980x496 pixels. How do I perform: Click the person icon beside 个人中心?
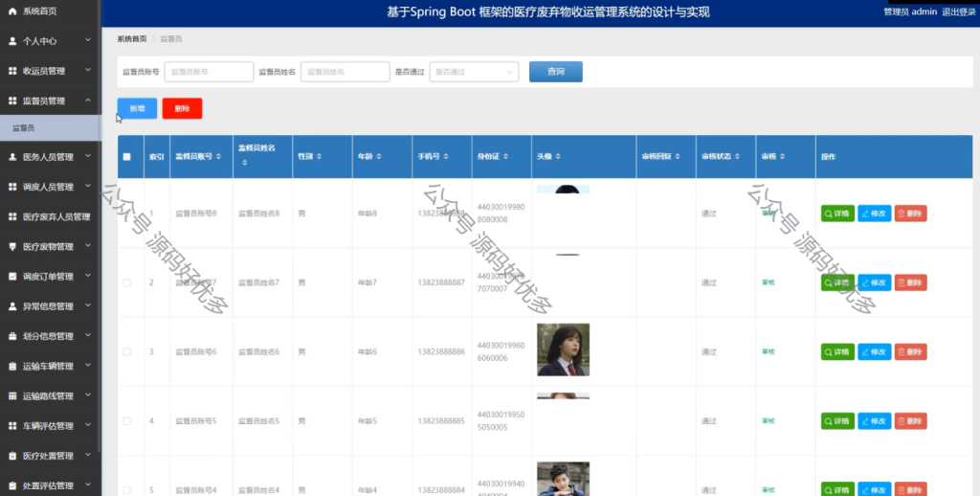(12, 41)
